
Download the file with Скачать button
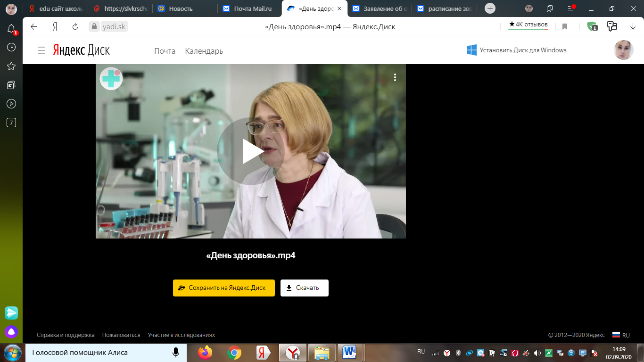tap(304, 288)
